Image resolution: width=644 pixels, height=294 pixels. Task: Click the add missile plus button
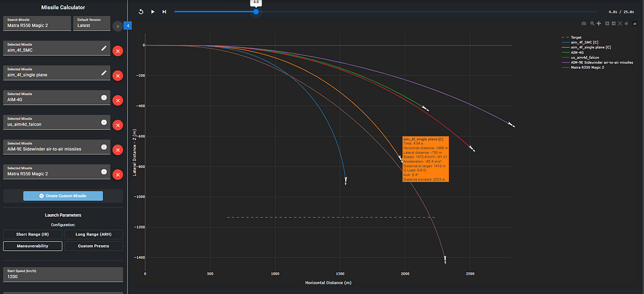117,26
